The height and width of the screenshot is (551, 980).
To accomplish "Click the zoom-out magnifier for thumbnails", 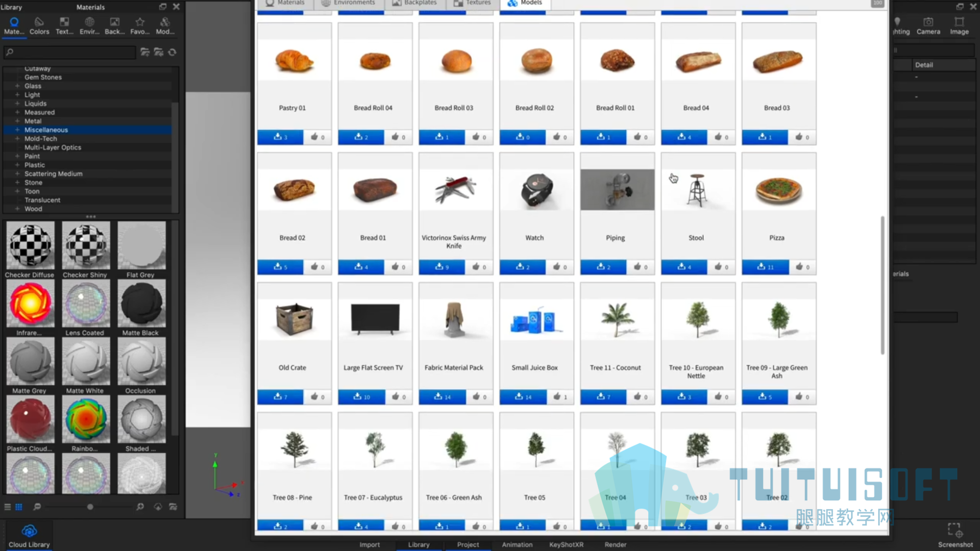I will click(x=37, y=507).
